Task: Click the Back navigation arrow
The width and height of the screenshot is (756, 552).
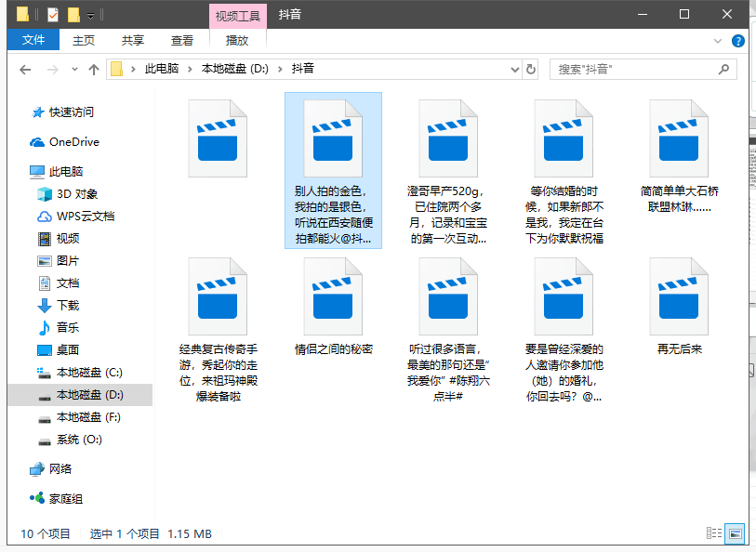Action: pyautogui.click(x=24, y=69)
